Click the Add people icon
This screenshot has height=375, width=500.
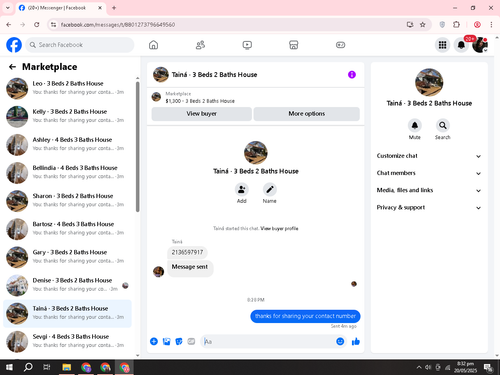242,189
